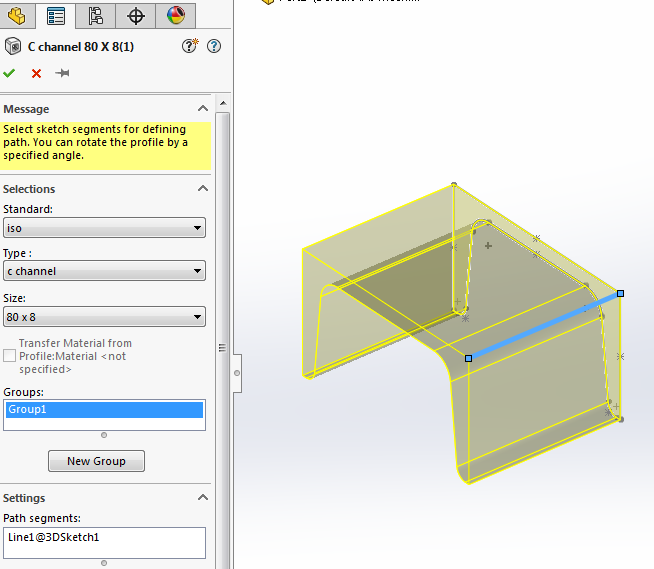Click the yellow message text box

(105, 146)
